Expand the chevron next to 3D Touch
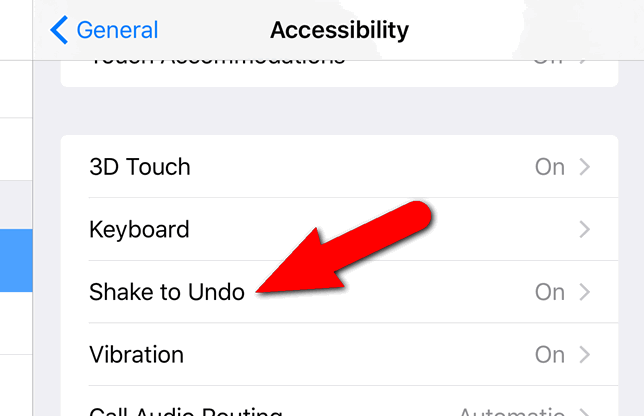644x416 pixels. [585, 167]
